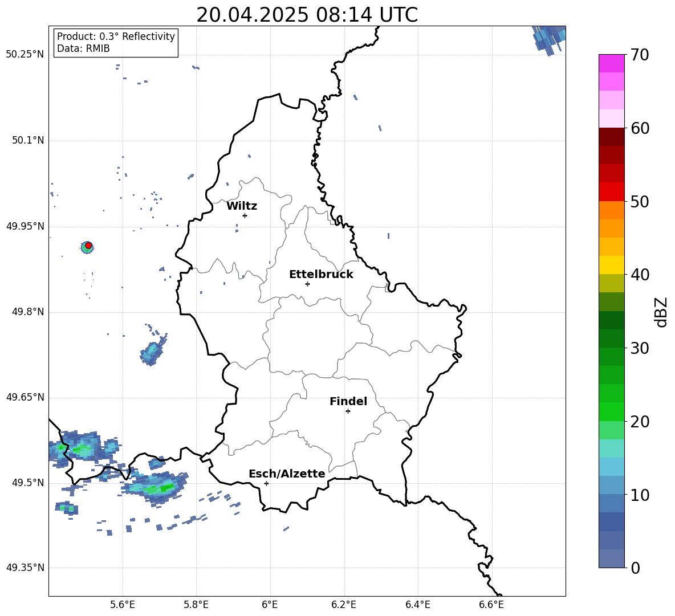Pick the magenta swatch at top of colorbar
Image resolution: width=675 pixels, height=616 pixels.
[611, 63]
